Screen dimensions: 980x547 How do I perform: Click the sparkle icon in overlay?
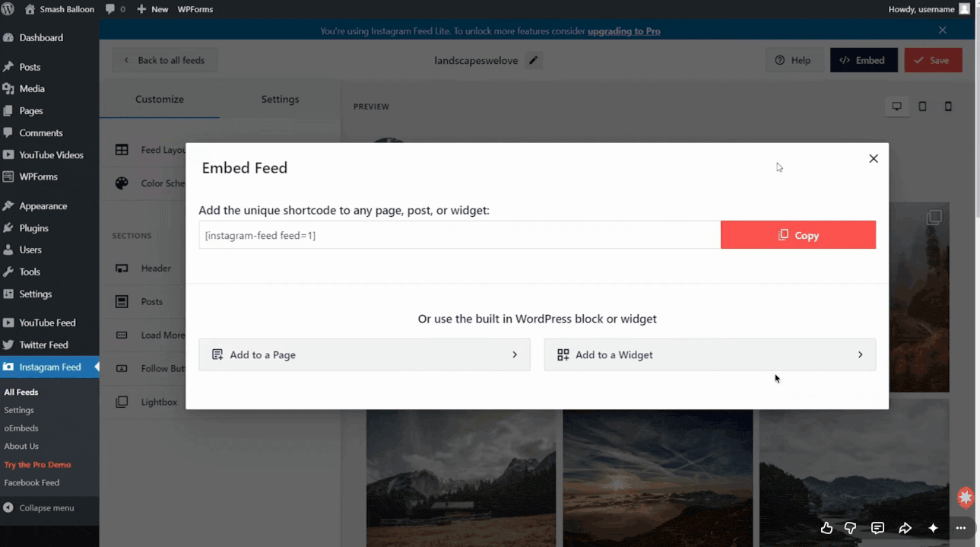tap(933, 528)
